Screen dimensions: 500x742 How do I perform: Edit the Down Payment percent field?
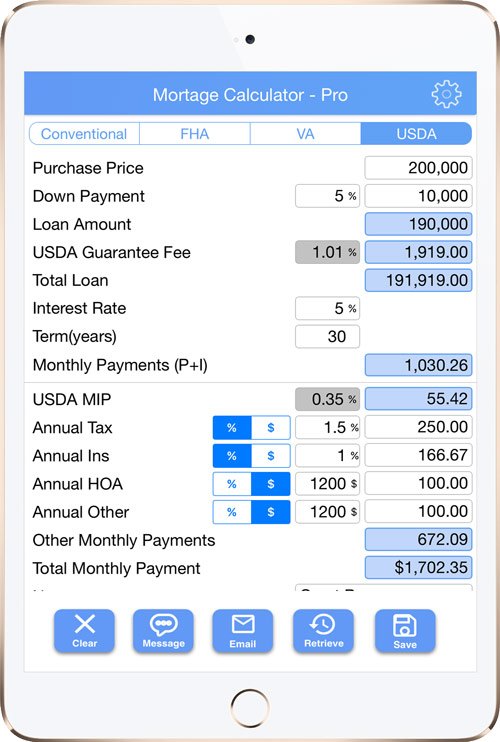point(327,196)
